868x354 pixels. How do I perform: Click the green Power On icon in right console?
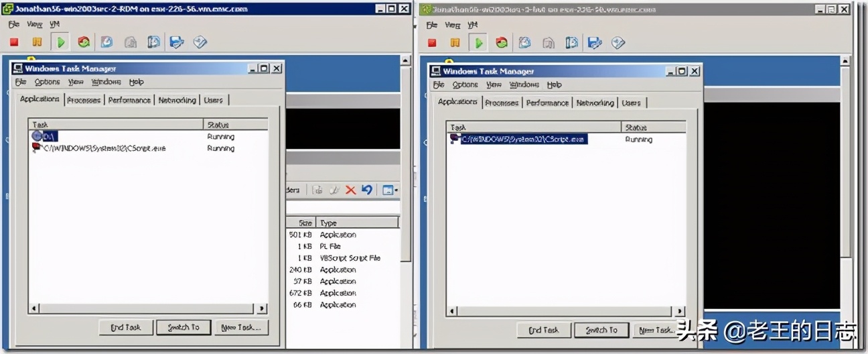(478, 43)
